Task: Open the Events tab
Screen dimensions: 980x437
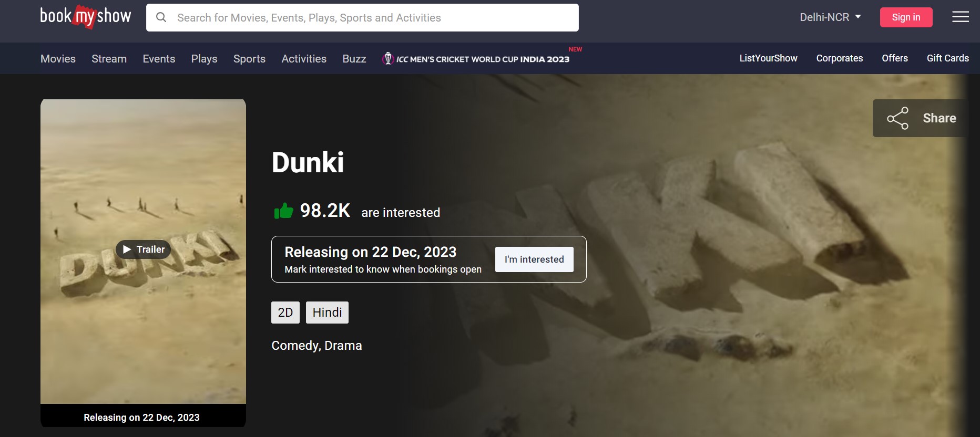Action: (x=159, y=59)
